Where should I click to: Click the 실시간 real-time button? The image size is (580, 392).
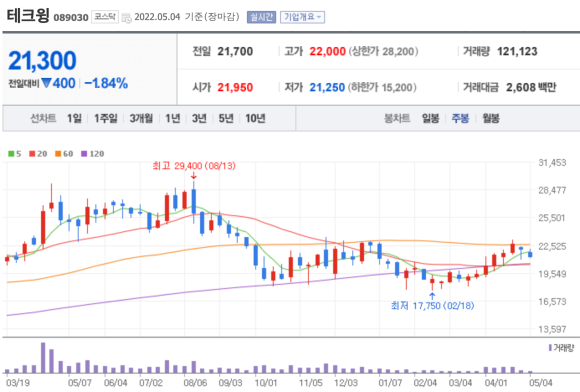point(262,17)
